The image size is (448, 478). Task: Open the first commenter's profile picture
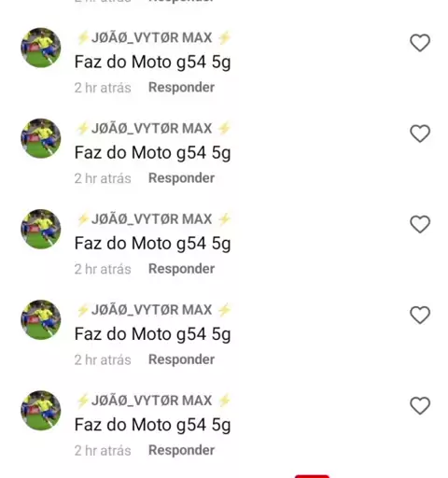pyautogui.click(x=41, y=48)
